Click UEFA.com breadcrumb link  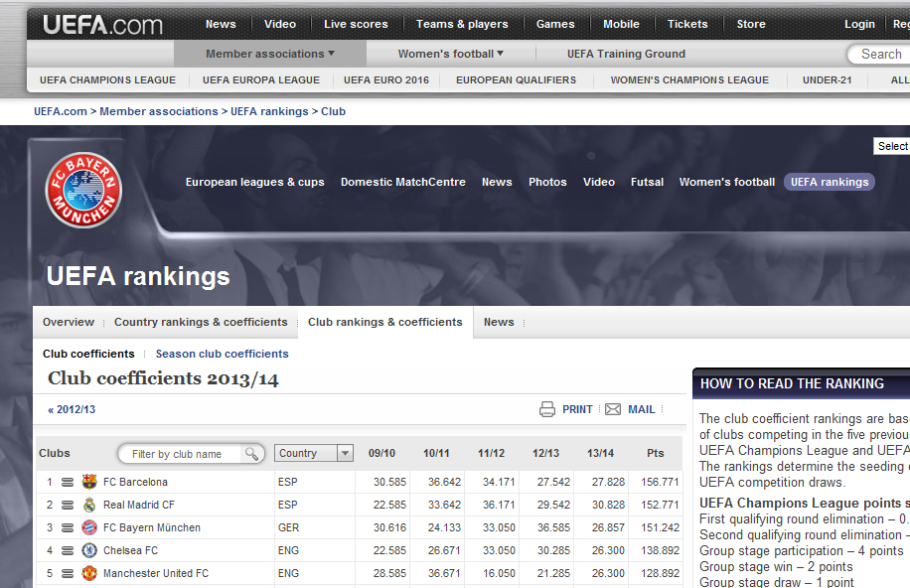coord(61,111)
